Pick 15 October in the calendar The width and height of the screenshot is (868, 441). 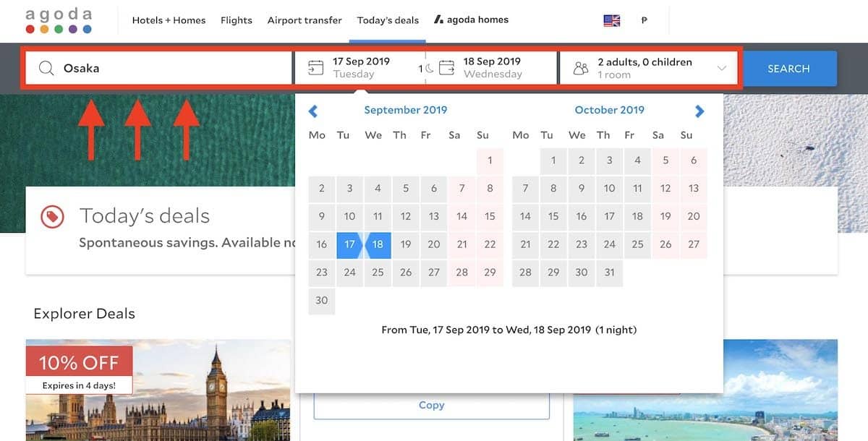tap(553, 216)
